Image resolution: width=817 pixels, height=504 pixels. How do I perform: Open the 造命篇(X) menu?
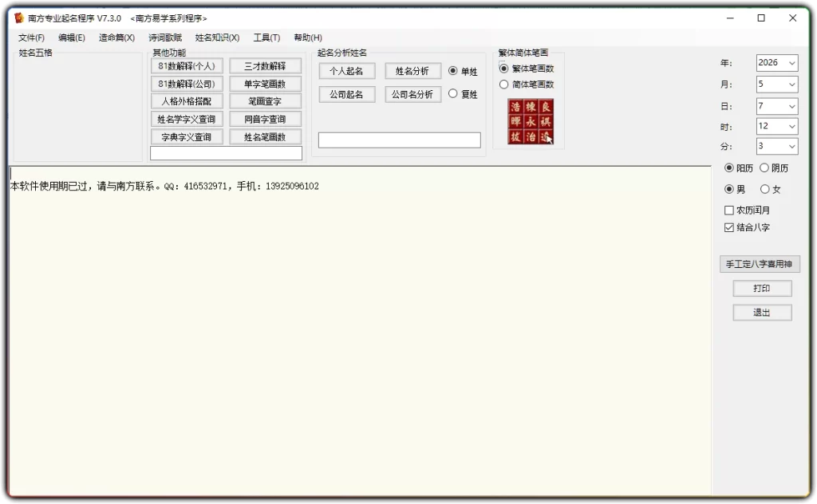(x=116, y=37)
